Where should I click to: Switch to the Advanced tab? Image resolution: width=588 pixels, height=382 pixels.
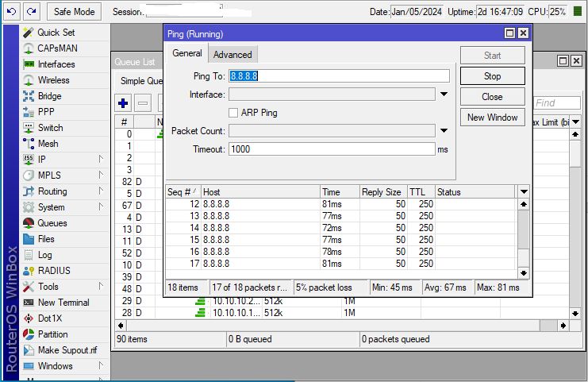coord(233,55)
